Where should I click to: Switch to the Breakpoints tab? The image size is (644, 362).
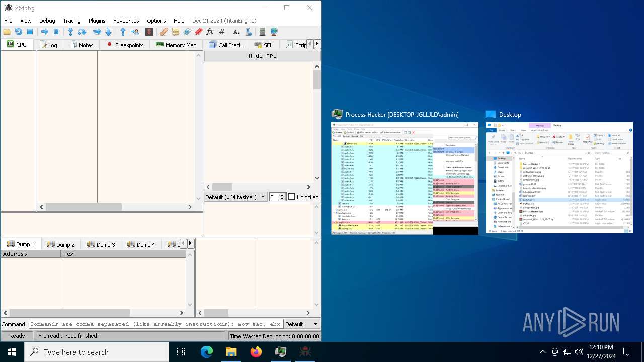click(x=125, y=45)
